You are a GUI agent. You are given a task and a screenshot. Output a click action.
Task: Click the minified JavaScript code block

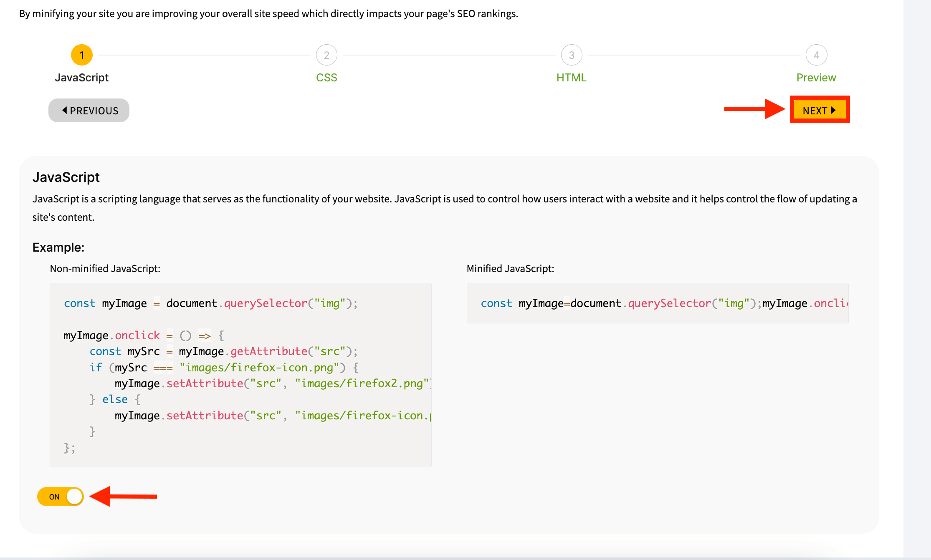[658, 303]
